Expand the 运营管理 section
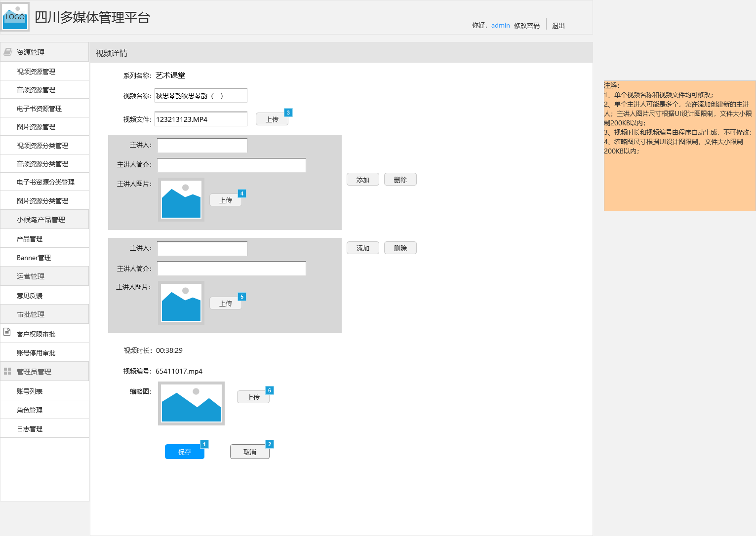The image size is (756, 536). tap(44, 276)
